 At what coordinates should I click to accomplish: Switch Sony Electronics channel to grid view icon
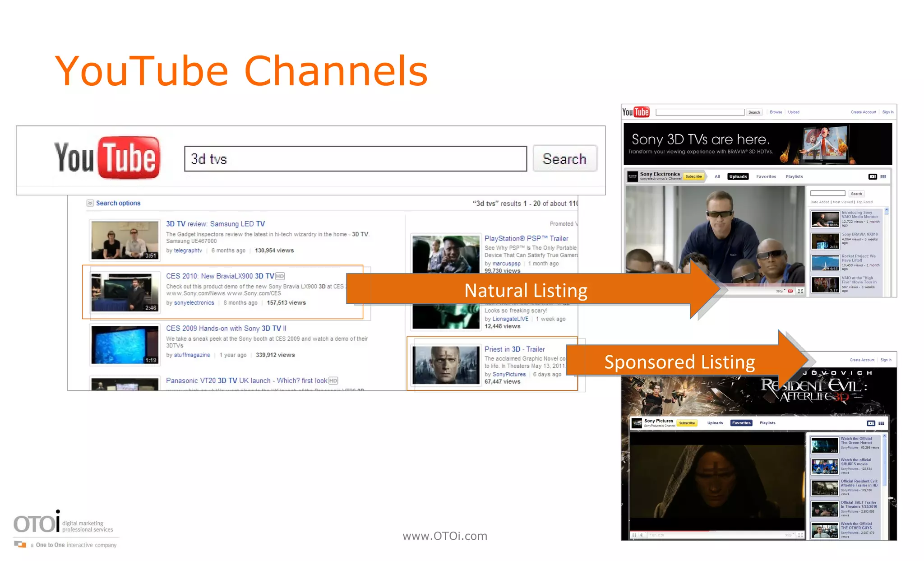pos(883,176)
